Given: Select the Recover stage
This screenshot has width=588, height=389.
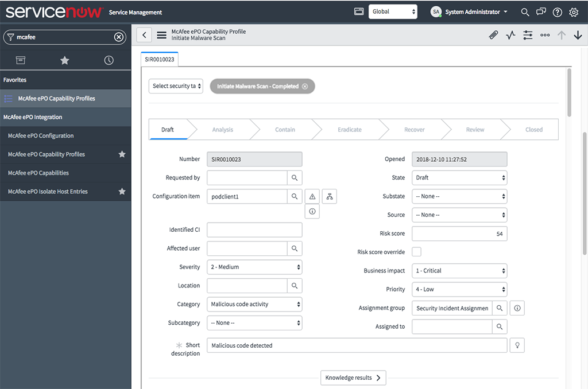Looking at the screenshot, I should coord(415,130).
